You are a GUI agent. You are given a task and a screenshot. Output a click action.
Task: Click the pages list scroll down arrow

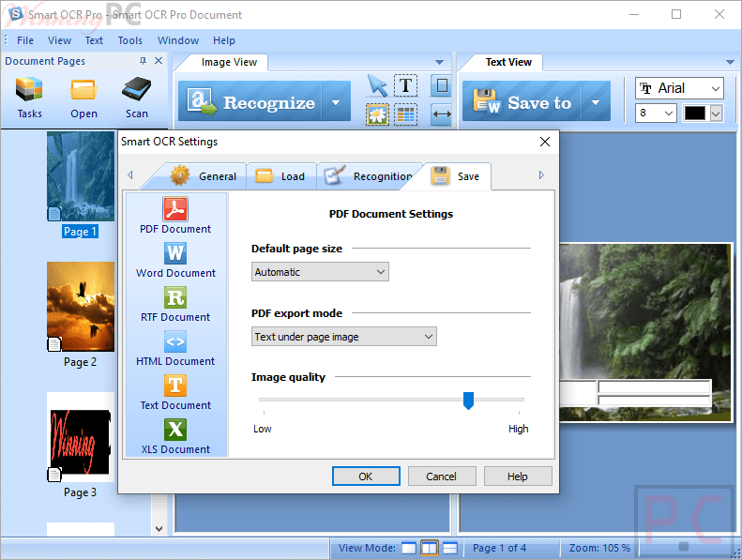click(x=159, y=529)
